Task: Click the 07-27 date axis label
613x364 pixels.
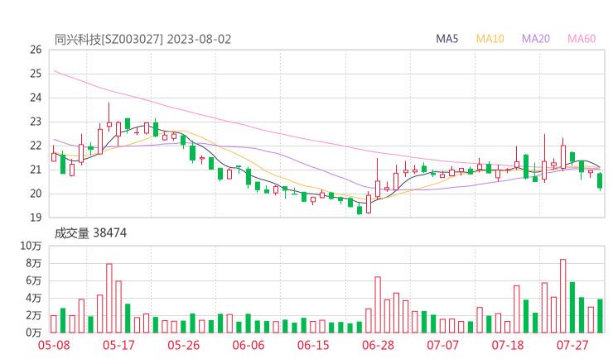Action: pyautogui.click(x=572, y=345)
